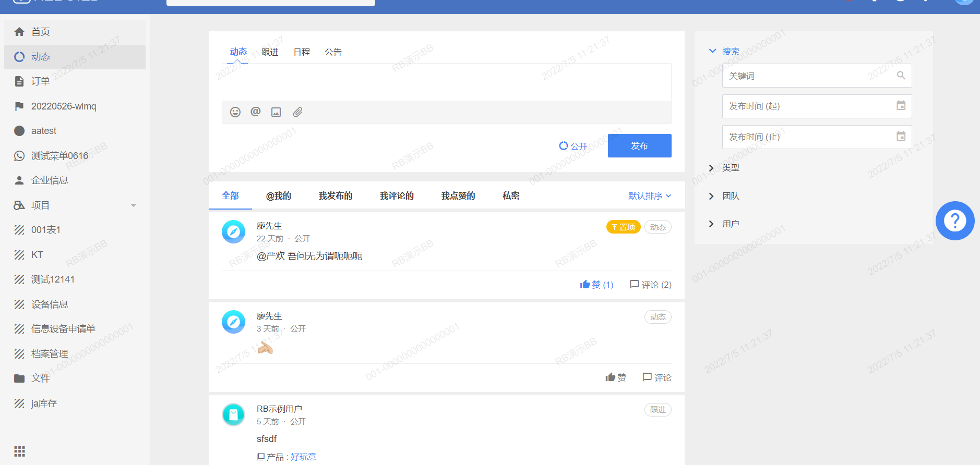Image resolution: width=980 pixels, height=465 pixels.
Task: Click the 动态 tag on the pinned post
Action: tap(658, 227)
